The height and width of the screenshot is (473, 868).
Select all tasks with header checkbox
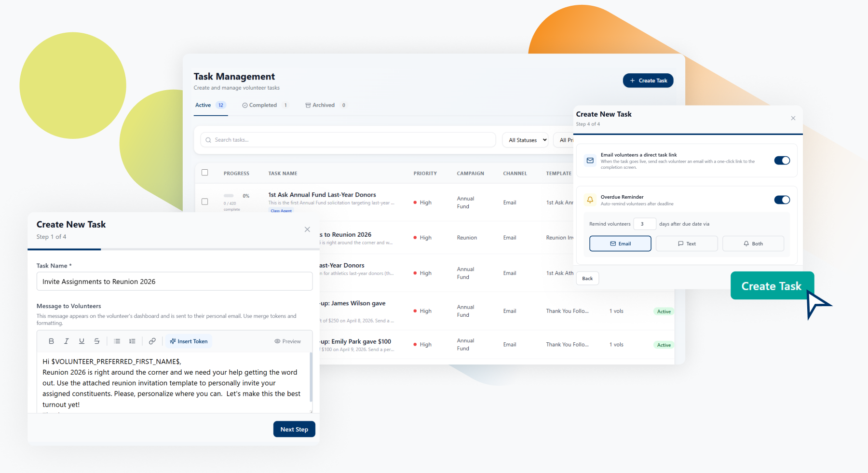pyautogui.click(x=205, y=173)
